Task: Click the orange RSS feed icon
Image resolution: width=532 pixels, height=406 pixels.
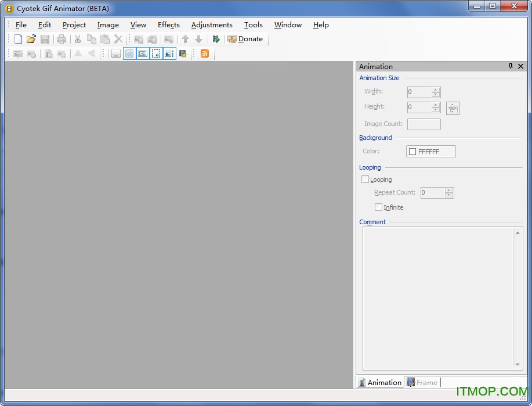Action: tap(205, 53)
